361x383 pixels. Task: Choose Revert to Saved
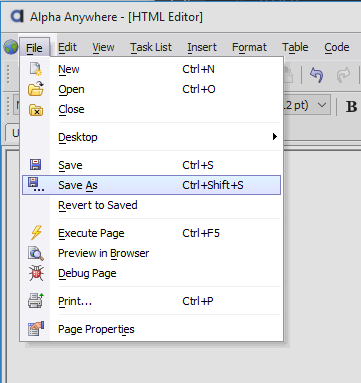pyautogui.click(x=152, y=205)
